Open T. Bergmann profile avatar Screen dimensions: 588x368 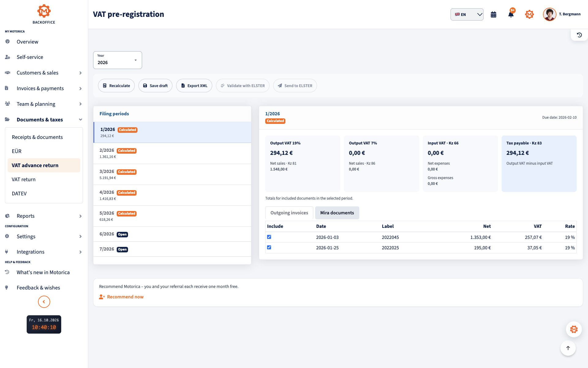click(x=549, y=14)
